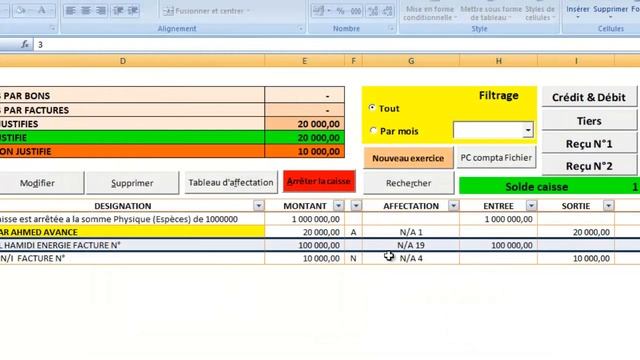This screenshot has width=640, height=360.
Task: Select the Tout filter radio button
Action: point(372,108)
